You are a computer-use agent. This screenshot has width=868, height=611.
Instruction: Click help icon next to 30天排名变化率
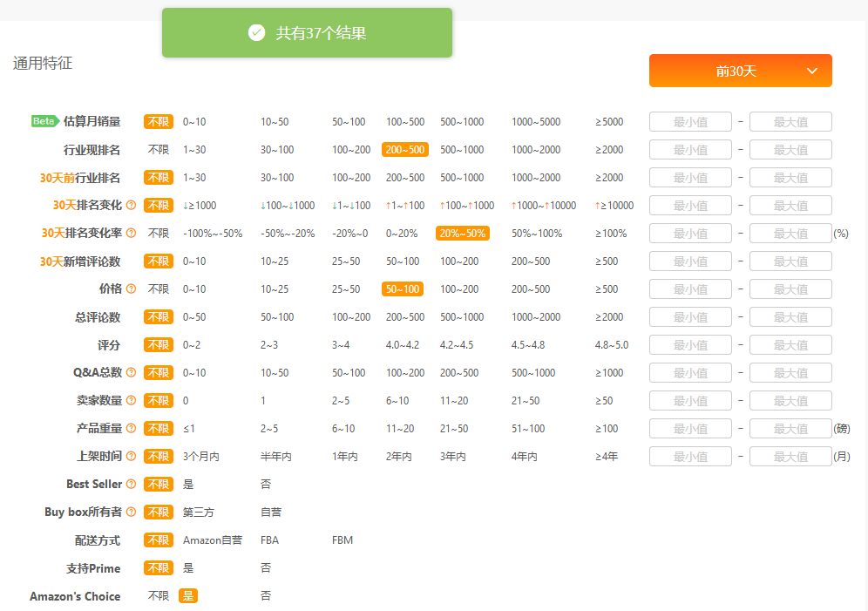[132, 234]
